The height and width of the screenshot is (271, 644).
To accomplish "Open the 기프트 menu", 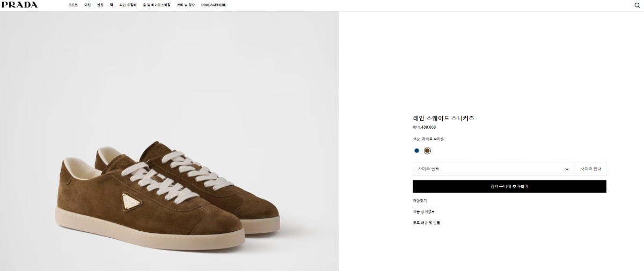I will click(73, 5).
